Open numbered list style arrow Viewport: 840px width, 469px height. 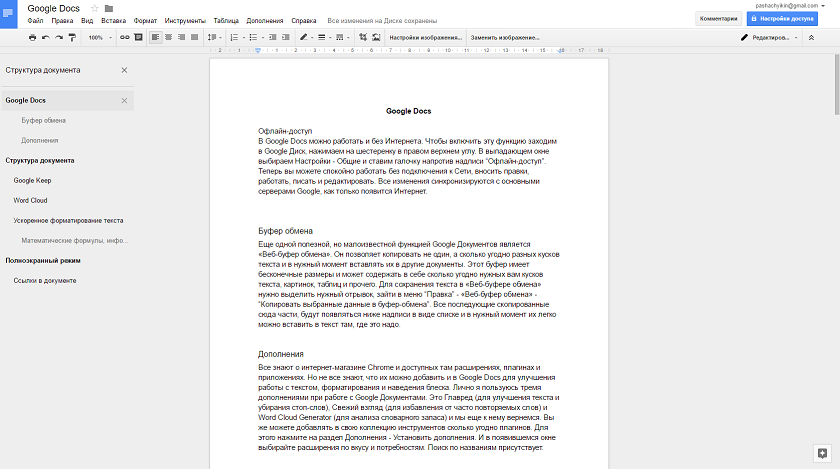(244, 38)
